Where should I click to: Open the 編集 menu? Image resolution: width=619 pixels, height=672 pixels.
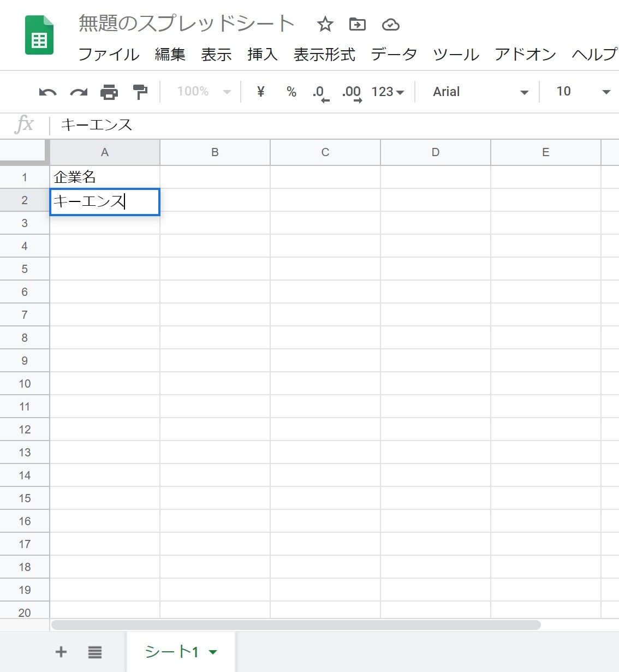[170, 55]
